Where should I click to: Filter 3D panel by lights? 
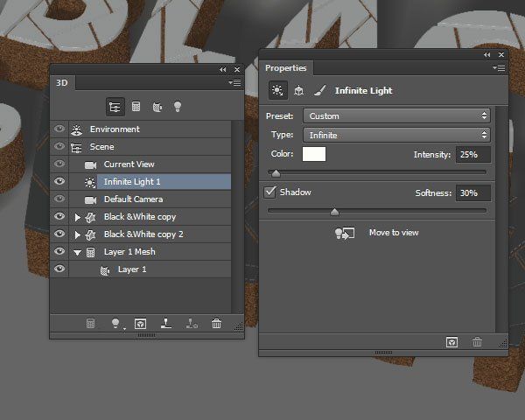tap(178, 107)
